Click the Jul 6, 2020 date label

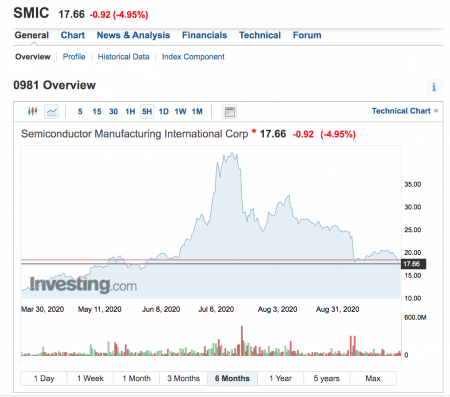click(x=216, y=309)
